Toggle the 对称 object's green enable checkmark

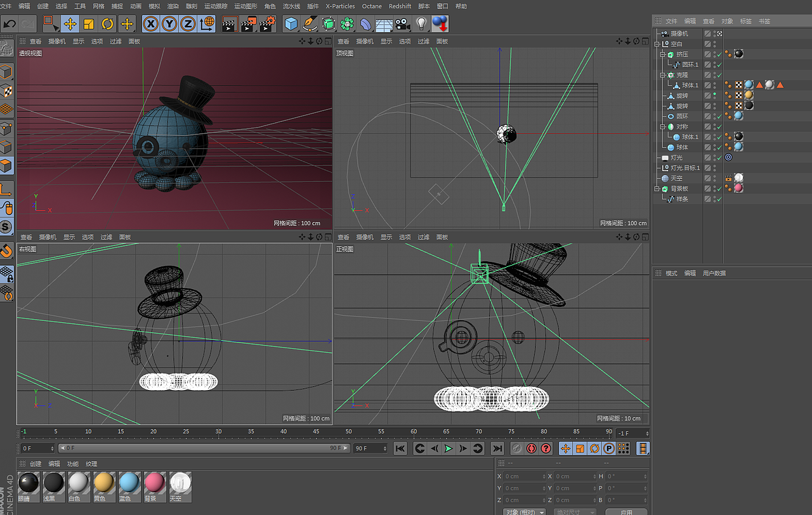[719, 127]
